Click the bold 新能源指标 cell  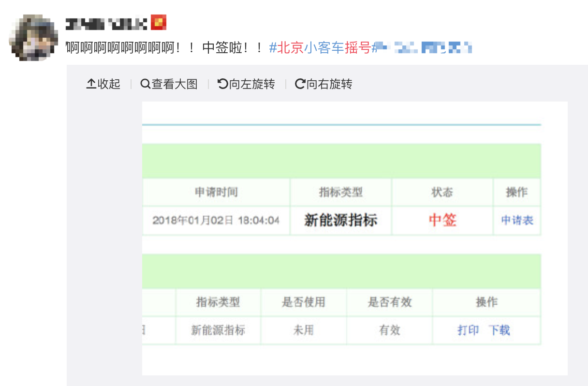click(x=340, y=221)
